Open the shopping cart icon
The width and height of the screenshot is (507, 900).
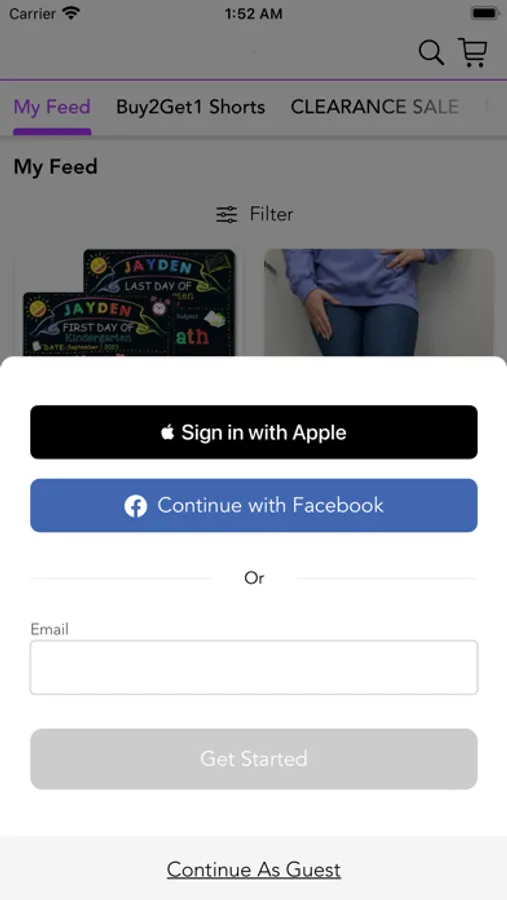[x=473, y=52]
